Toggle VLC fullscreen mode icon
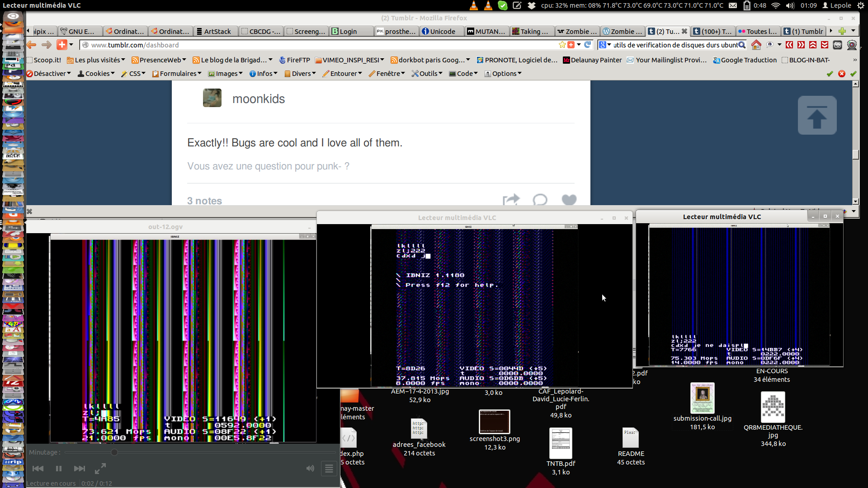This screenshot has height=488, width=868. (100, 469)
